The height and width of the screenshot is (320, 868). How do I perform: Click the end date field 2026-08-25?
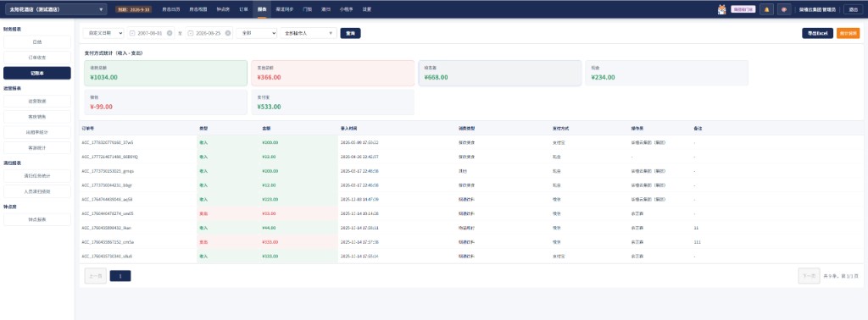(209, 33)
